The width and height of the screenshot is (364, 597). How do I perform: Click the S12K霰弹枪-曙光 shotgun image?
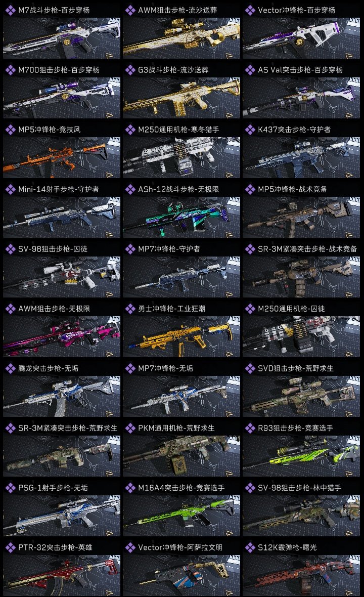301,576
